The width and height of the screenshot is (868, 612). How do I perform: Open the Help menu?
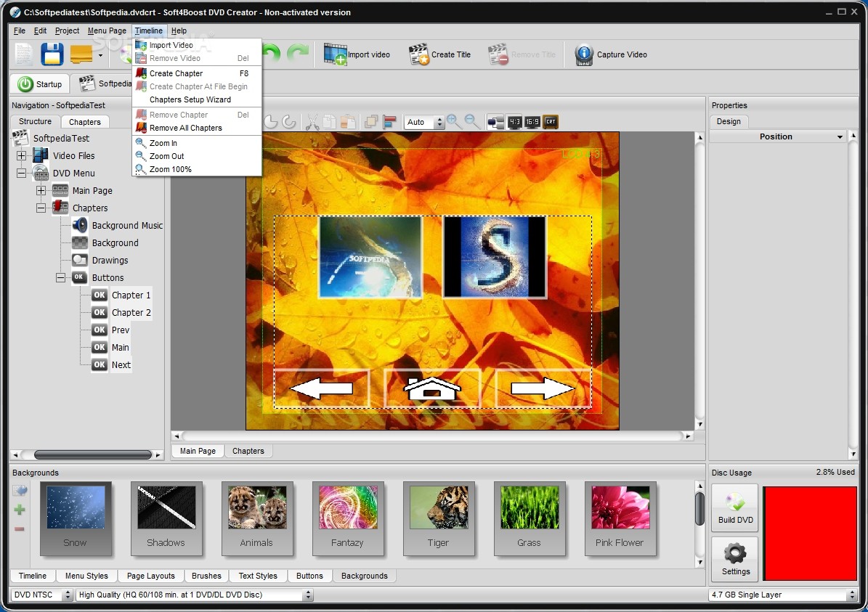click(x=179, y=31)
